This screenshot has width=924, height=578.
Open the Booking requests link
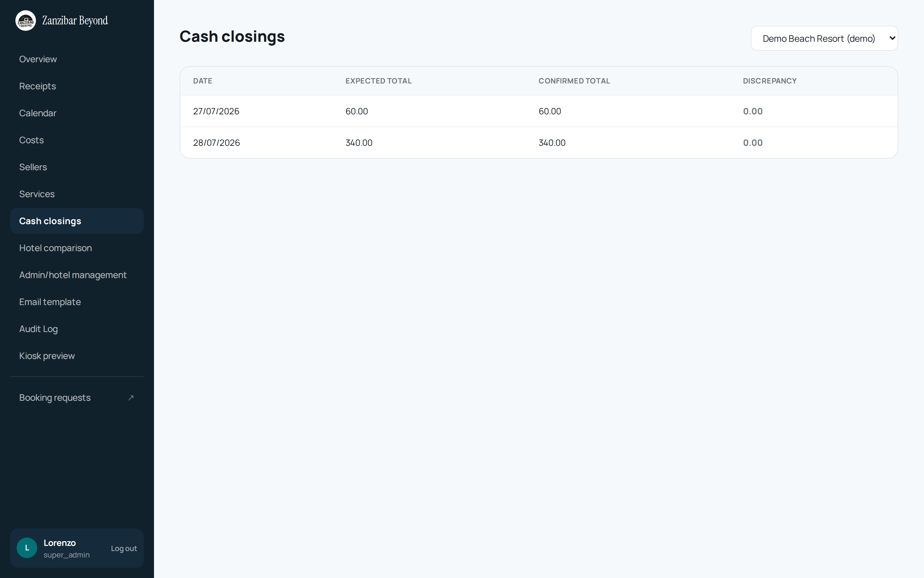[77, 398]
